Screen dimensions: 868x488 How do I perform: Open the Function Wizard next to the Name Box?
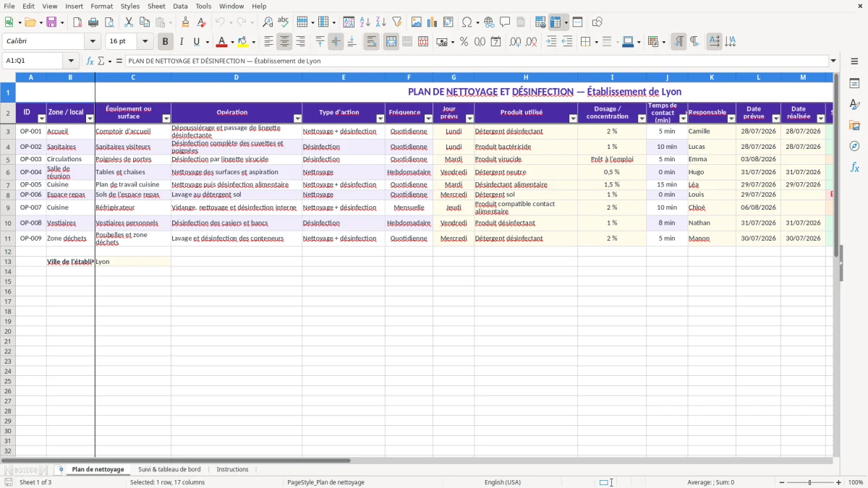click(x=90, y=61)
